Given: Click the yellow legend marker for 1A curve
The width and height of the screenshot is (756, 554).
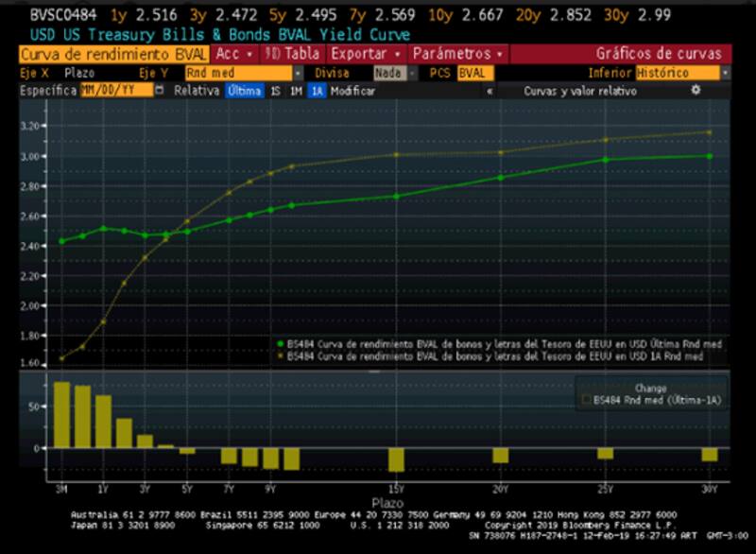Looking at the screenshot, I should point(282,356).
